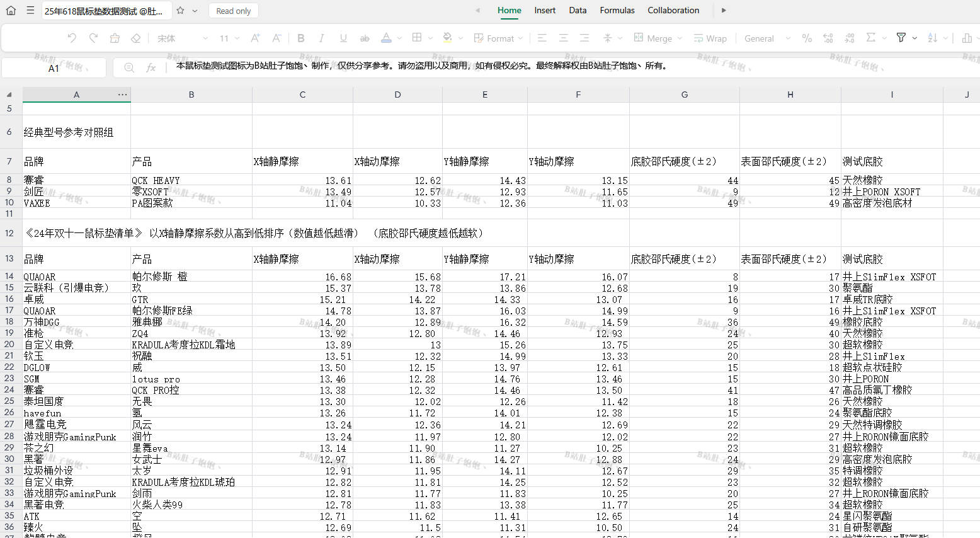Open the zoom magnifier in the formula bar

(x=129, y=67)
